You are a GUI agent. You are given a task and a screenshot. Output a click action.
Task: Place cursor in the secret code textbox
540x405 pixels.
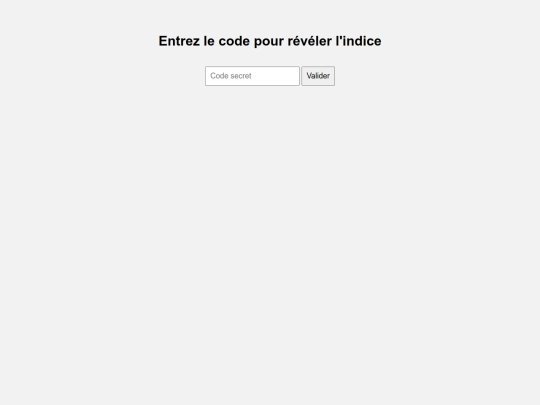(252, 76)
